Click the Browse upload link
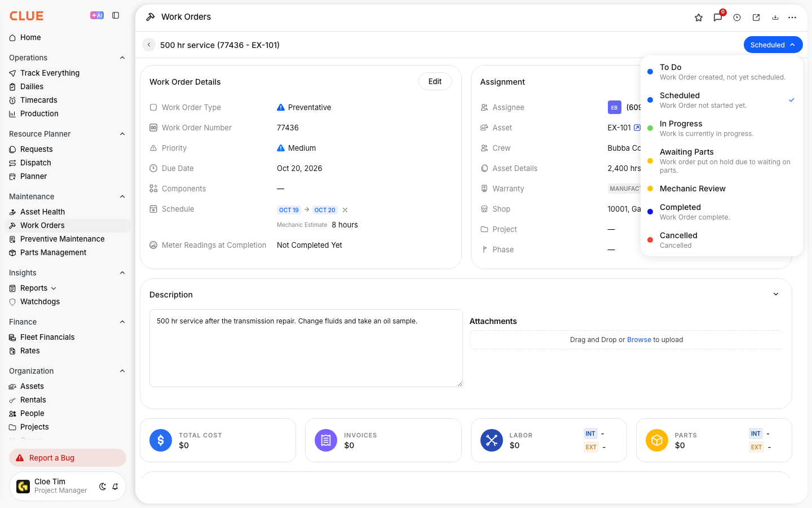 [639, 340]
